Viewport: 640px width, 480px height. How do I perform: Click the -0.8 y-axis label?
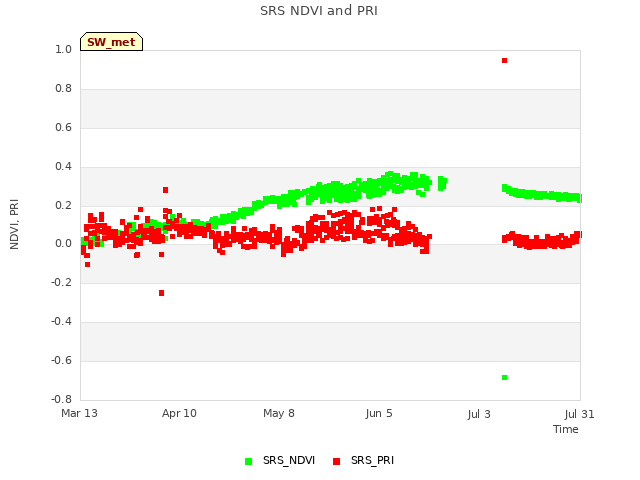point(61,399)
